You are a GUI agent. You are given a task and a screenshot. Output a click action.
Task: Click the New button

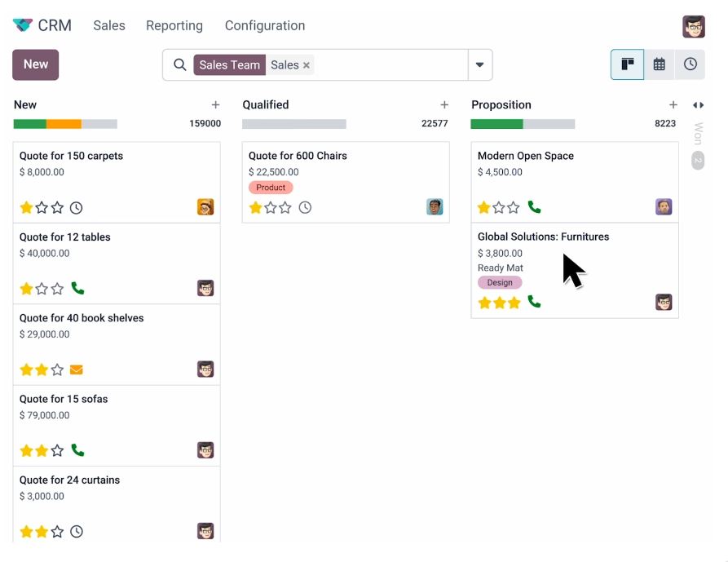[35, 64]
